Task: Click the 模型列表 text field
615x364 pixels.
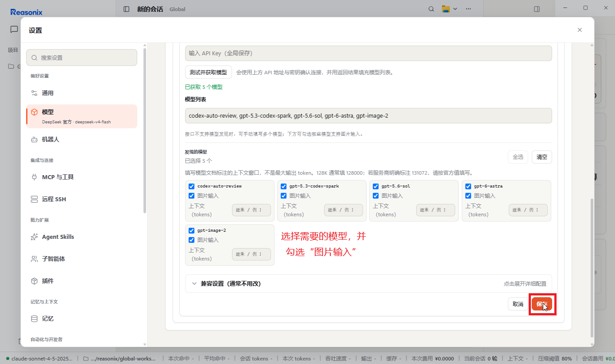Action: click(x=368, y=116)
